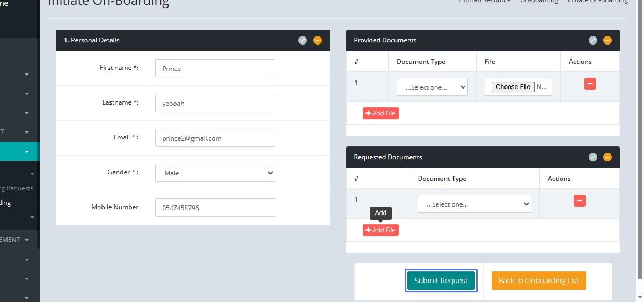The width and height of the screenshot is (644, 302).
Task: Collapse the Requested Documents panel
Action: [608, 157]
